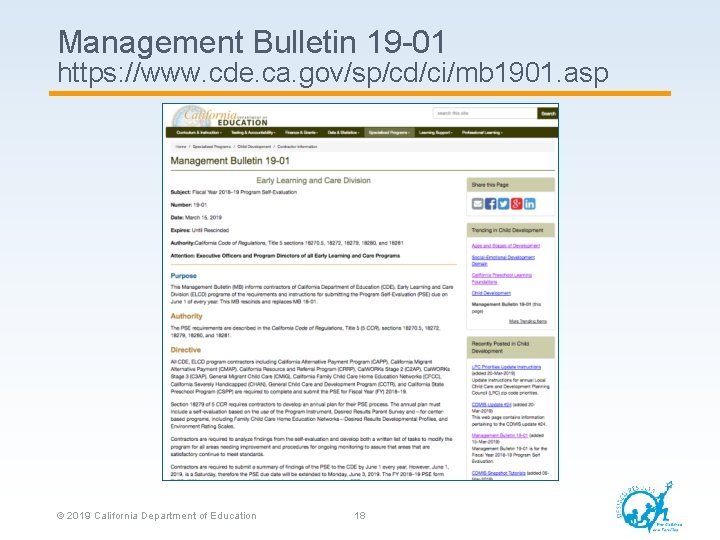Screen dimensions: 720x540
Task: Open Finance & Grants dropdown menu
Action: (302, 133)
